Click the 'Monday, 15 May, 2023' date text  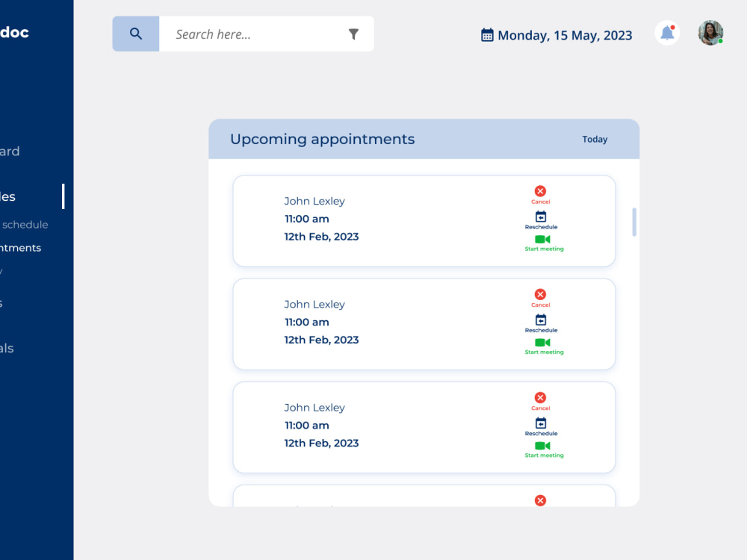pyautogui.click(x=565, y=35)
